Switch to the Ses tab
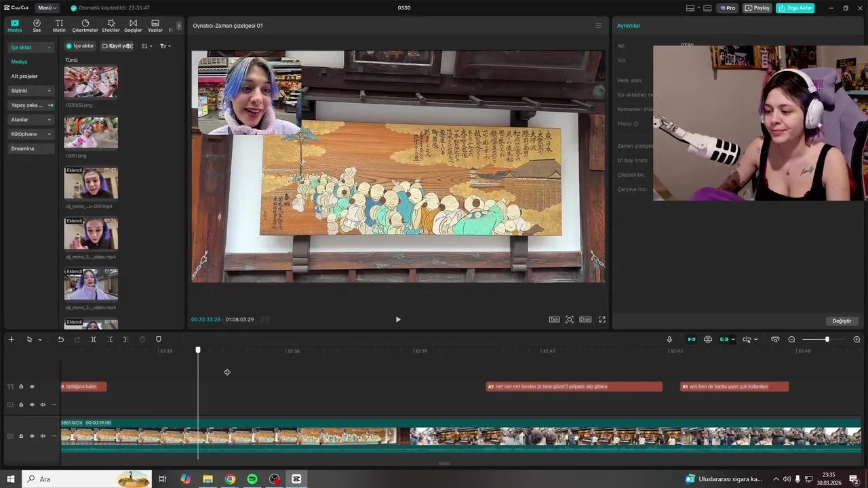 (x=37, y=26)
